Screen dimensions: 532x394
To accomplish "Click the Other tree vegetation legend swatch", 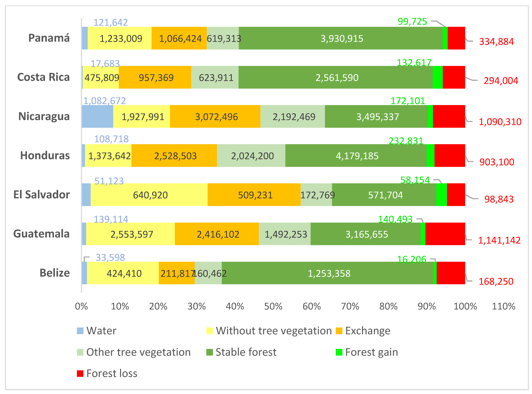I will pyautogui.click(x=80, y=352).
